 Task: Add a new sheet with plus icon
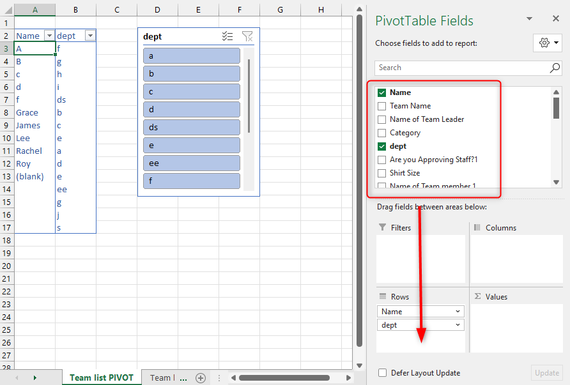[201, 378]
